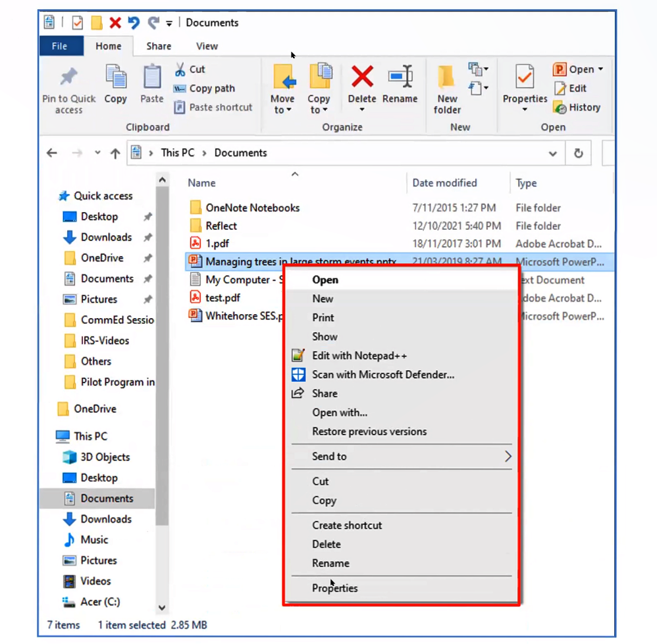Expand the Move to dropdown

coord(282,110)
